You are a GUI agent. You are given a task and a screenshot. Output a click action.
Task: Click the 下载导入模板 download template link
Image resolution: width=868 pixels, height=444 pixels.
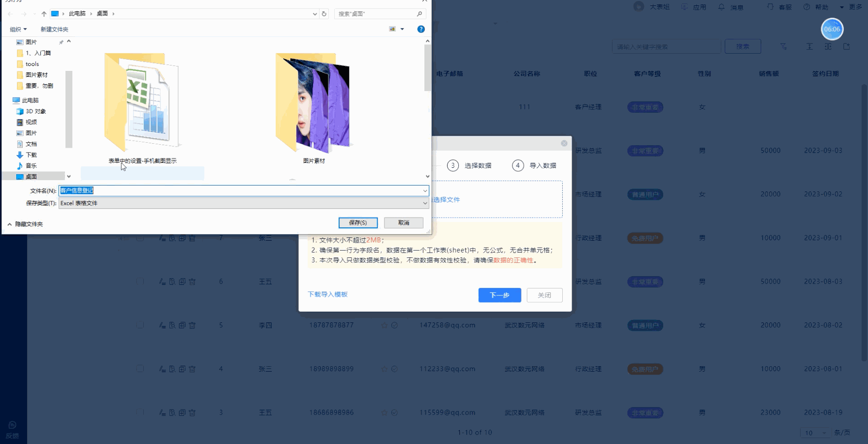(327, 294)
